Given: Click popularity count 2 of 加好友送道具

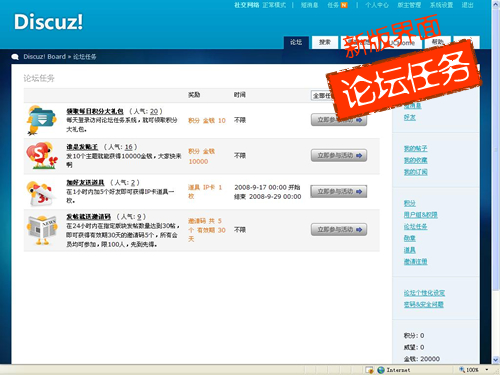Looking at the screenshot, I should click(x=133, y=183).
